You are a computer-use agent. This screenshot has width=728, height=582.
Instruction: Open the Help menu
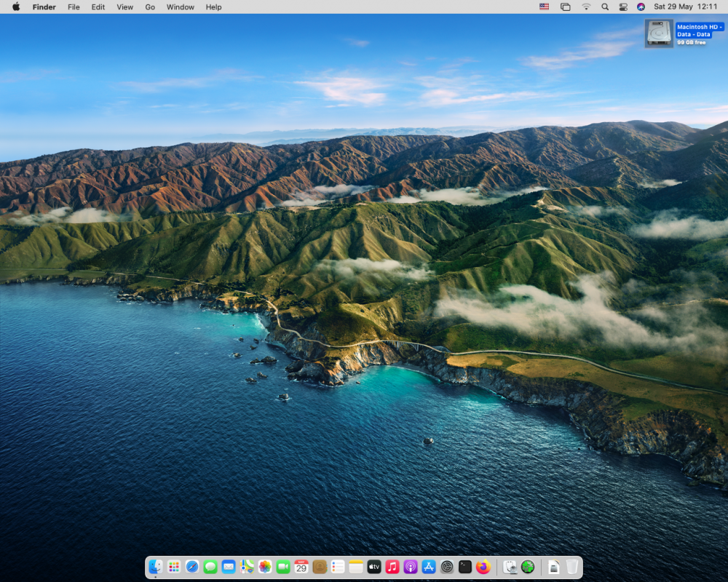tap(213, 7)
